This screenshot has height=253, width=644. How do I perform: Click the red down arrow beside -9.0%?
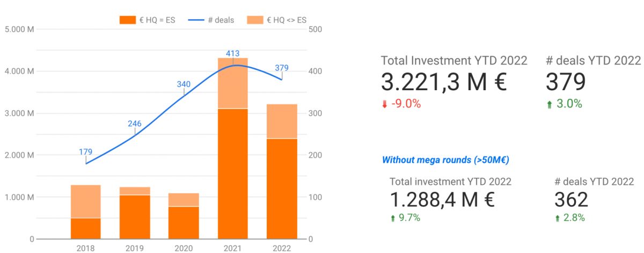pos(384,104)
